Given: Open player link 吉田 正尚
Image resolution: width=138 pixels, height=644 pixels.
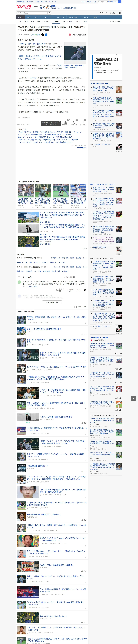Looking at the screenshot, I should (46, 271).
